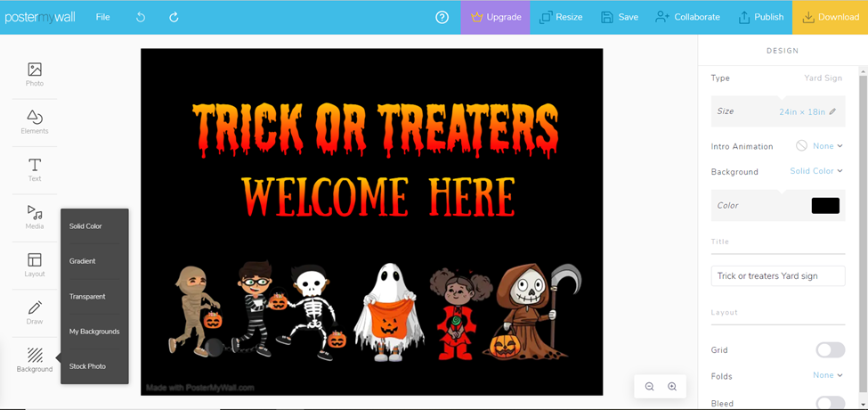The width and height of the screenshot is (868, 410).
Task: Download the design
Action: click(831, 17)
